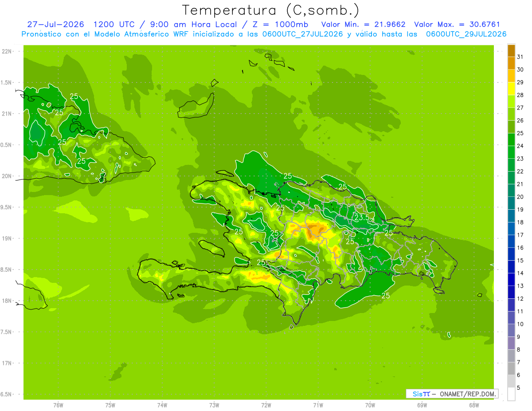532x411 pixels.
Task: Click the gray swatch between 6 and 7
Action: point(511,368)
